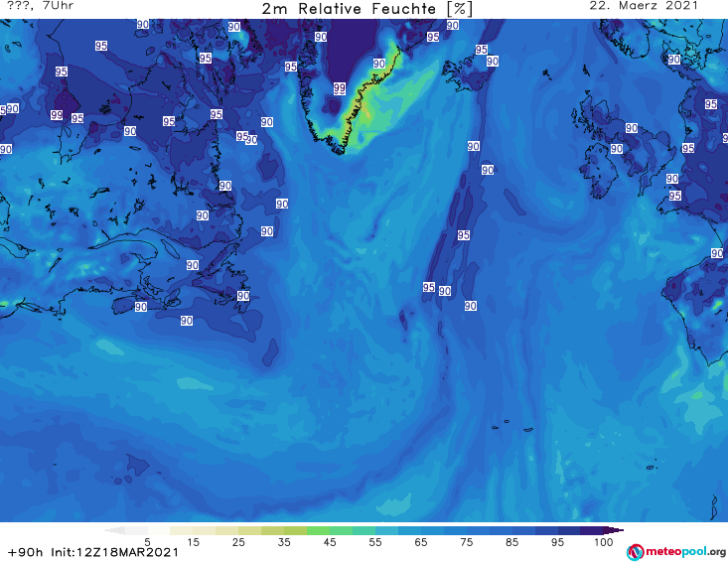The image size is (728, 562).
Task: Pick the pale colorbar segment between 15 and 20
Action: tap(204, 530)
